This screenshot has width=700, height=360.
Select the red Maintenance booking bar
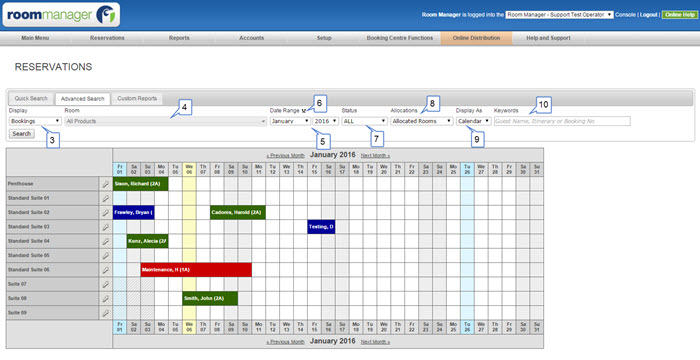coord(196,270)
